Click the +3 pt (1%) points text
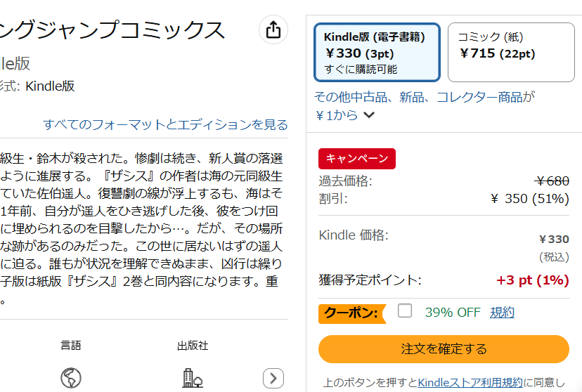This screenshot has width=582, height=392. 533,280
